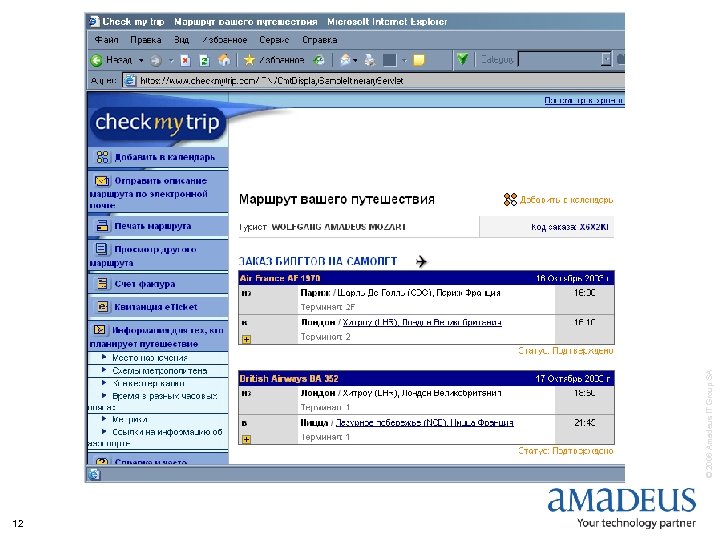Click the eTicket receipt icon

click(x=102, y=306)
